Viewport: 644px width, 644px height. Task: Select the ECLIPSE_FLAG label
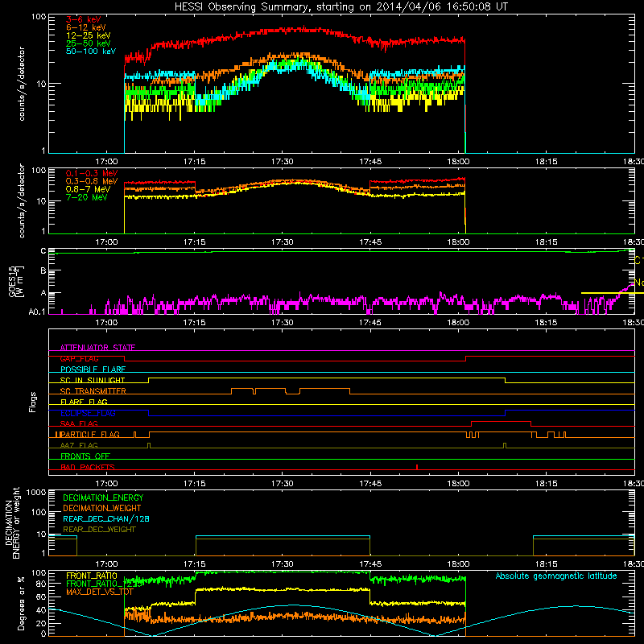(88, 413)
